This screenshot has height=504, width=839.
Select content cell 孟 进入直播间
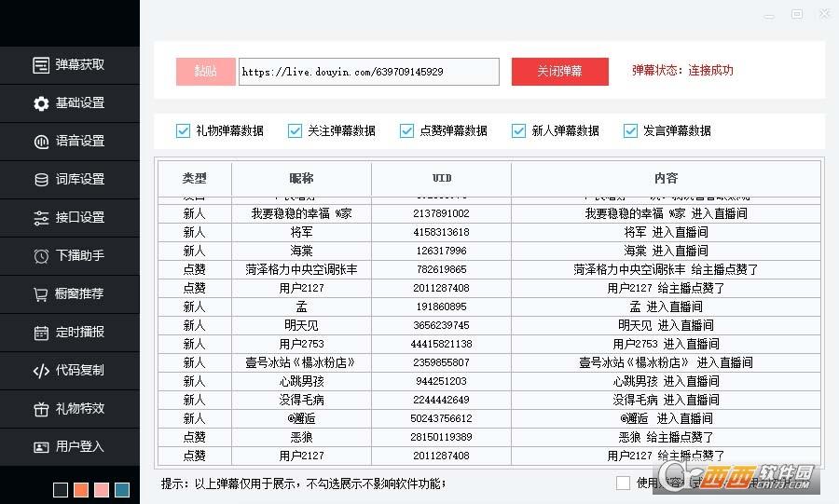tap(666, 306)
